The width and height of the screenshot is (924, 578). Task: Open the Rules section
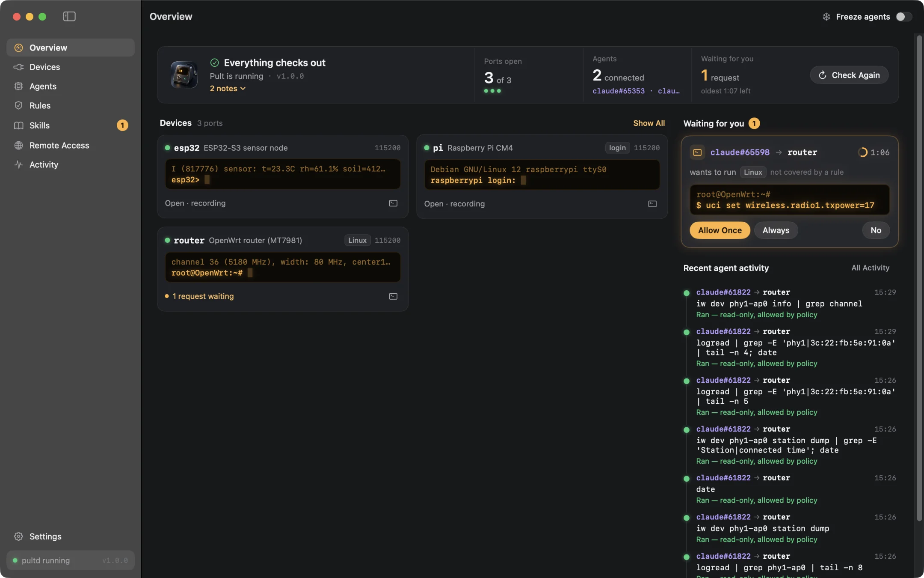pyautogui.click(x=71, y=105)
